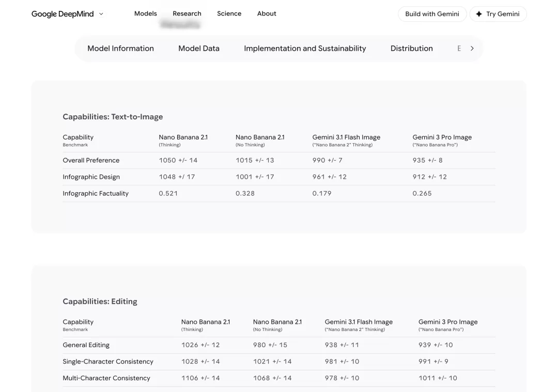Click the 'Infographic Design' row label
Viewport: 558px width, 392px height.
click(x=91, y=177)
